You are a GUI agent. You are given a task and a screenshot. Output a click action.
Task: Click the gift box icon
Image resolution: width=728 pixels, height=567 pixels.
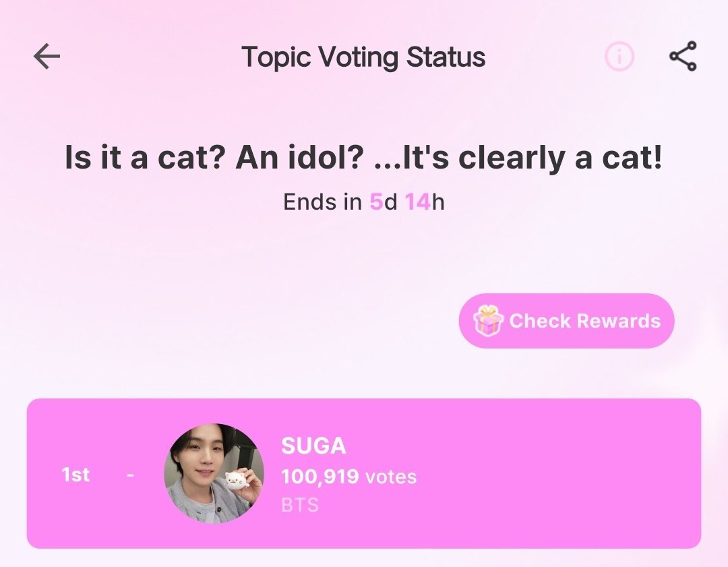click(488, 321)
